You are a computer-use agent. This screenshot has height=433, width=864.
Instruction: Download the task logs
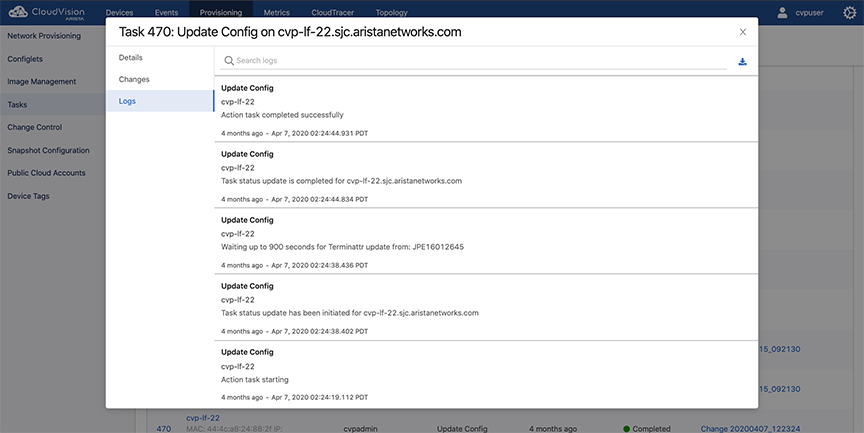pos(742,62)
